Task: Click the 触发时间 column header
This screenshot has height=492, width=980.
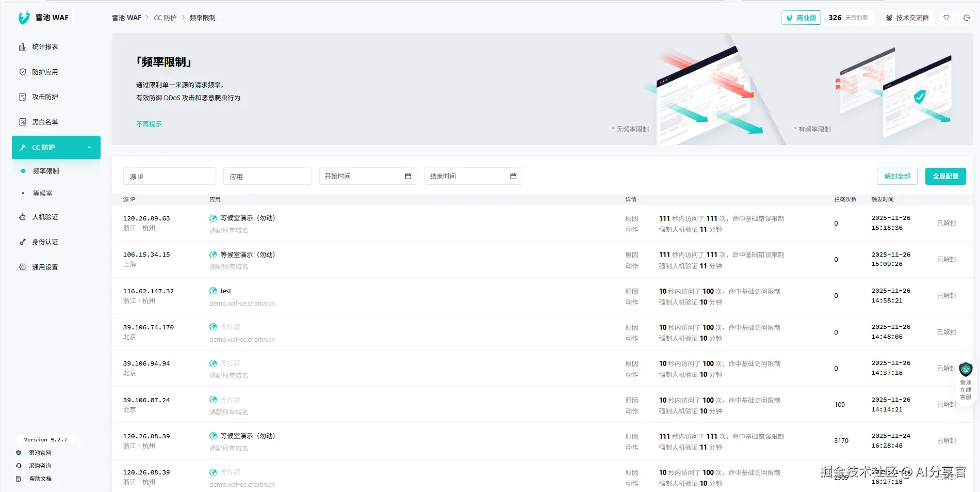Action: tap(883, 200)
